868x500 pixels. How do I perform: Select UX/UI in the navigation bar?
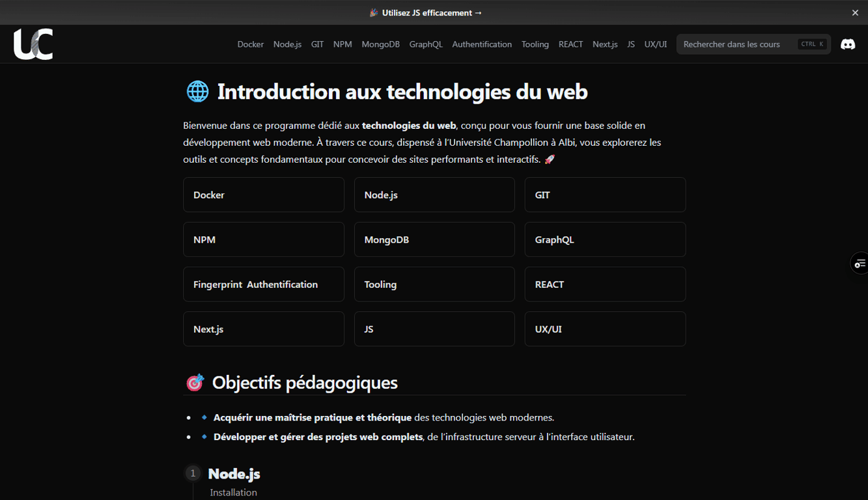(655, 44)
